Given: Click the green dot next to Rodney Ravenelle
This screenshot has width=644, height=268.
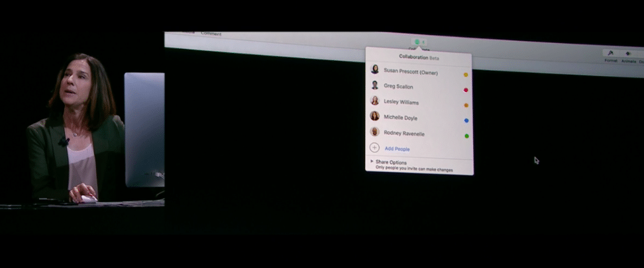Looking at the screenshot, I should coord(466,136).
